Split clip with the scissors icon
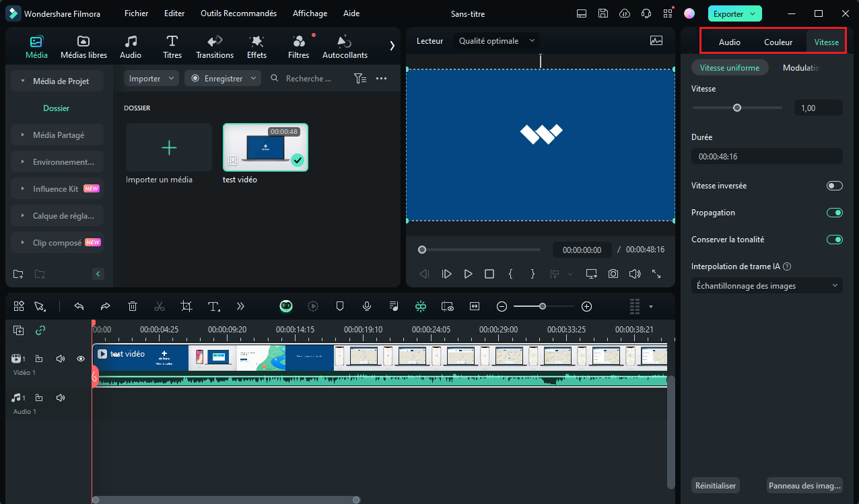The height and width of the screenshot is (504, 859). 160,306
